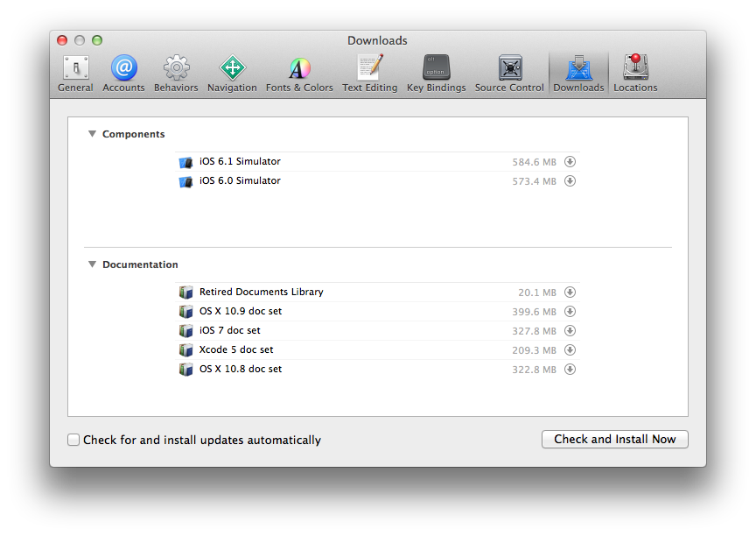Click the Components section heading
The image size is (756, 536).
pyautogui.click(x=134, y=134)
